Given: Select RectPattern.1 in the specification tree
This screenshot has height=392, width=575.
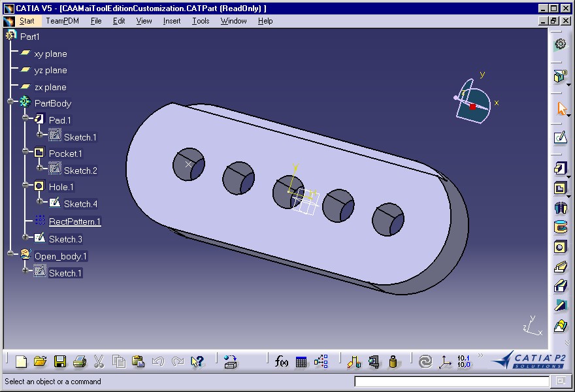Looking at the screenshot, I should click(74, 221).
